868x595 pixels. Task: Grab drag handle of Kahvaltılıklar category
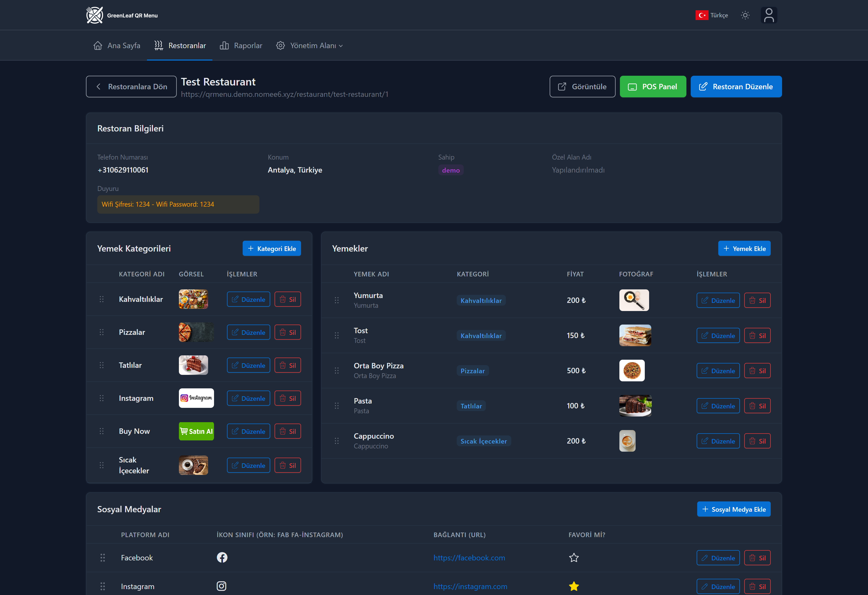102,299
